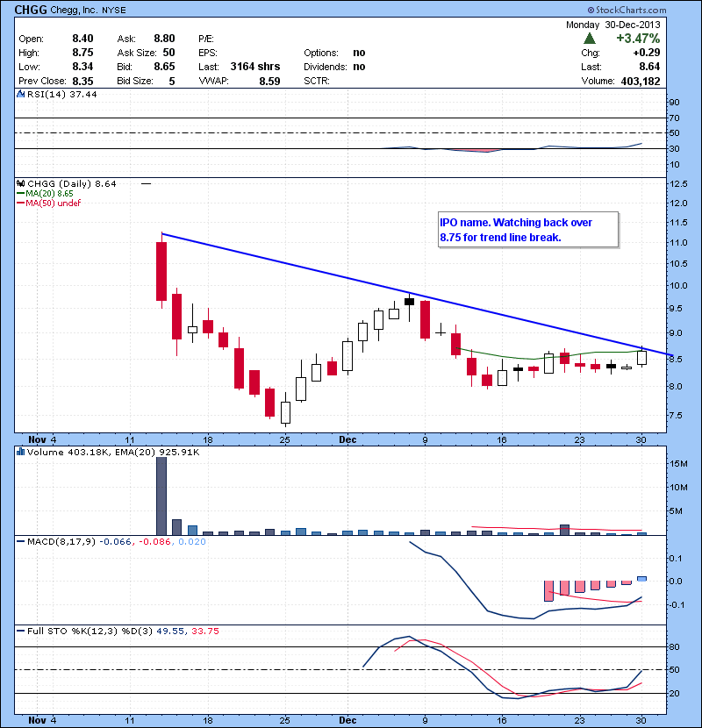This screenshot has width=702, height=728.
Task: Click the Low price value 8.34
Action: coord(82,67)
